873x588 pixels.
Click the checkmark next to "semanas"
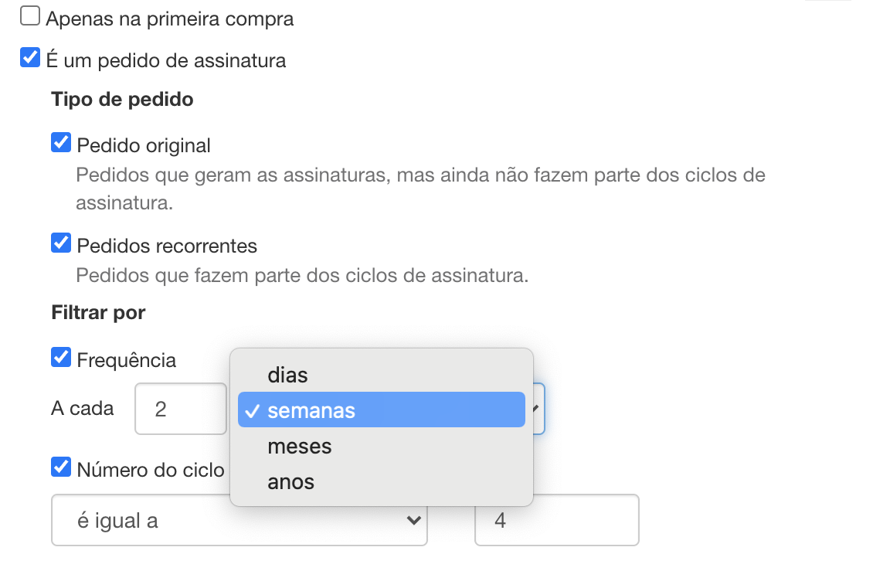(251, 410)
